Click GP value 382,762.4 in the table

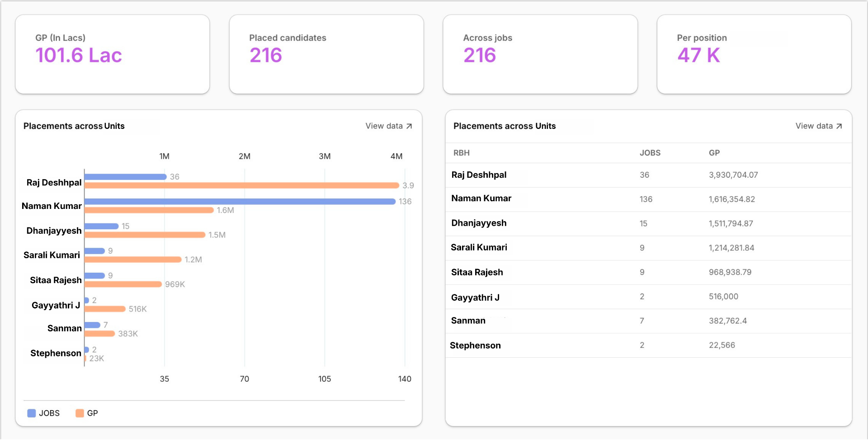728,322
